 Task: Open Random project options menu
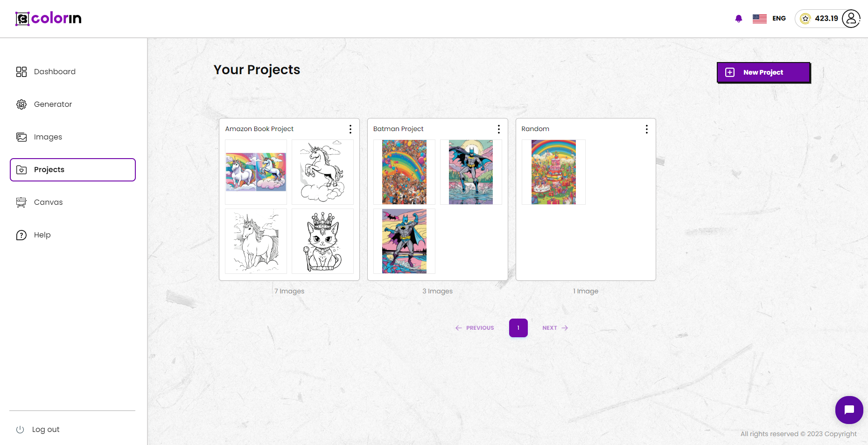(x=647, y=129)
